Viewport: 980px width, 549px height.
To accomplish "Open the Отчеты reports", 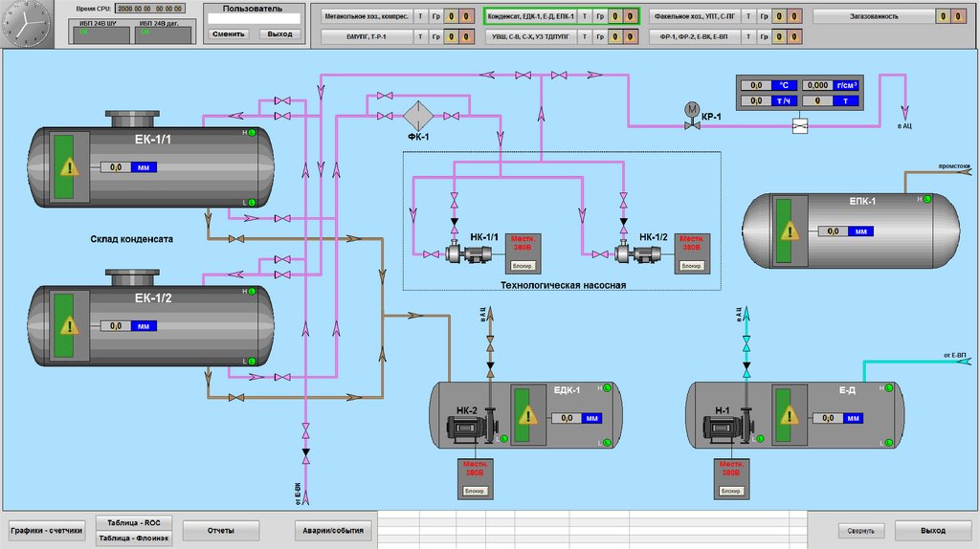I will coord(221,530).
